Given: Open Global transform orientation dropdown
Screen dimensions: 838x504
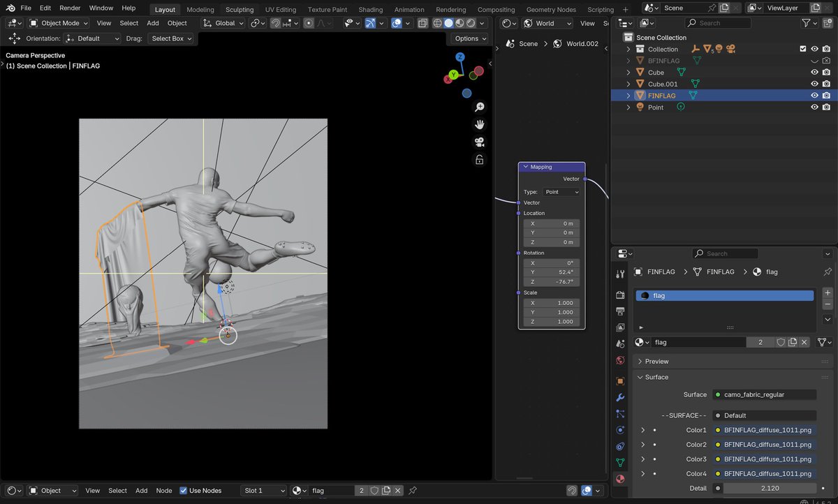Looking at the screenshot, I should tap(223, 23).
